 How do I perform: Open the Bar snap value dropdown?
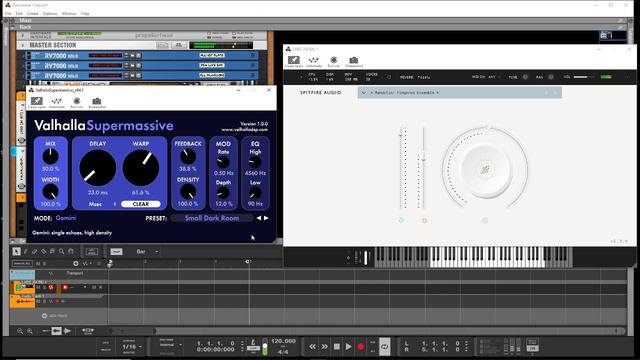pyautogui.click(x=147, y=251)
